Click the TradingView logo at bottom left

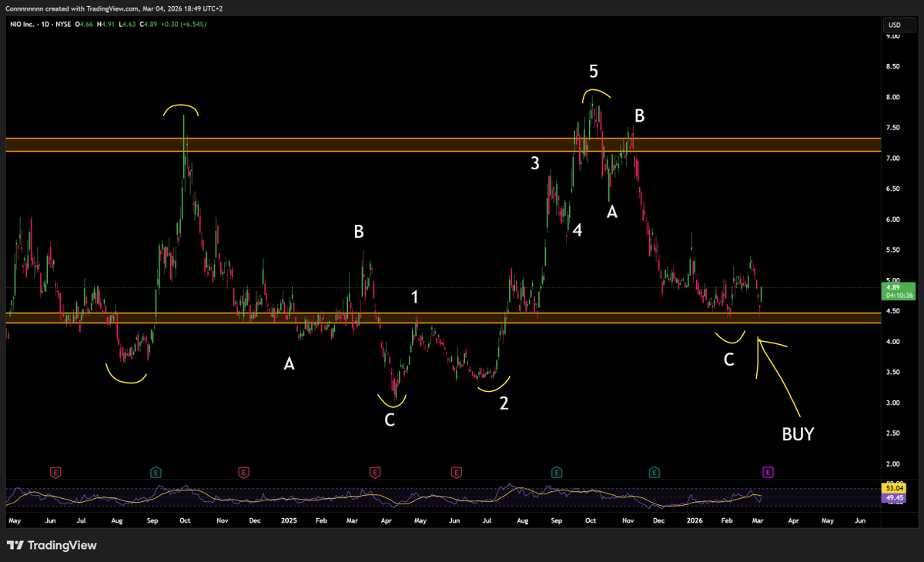click(x=52, y=545)
